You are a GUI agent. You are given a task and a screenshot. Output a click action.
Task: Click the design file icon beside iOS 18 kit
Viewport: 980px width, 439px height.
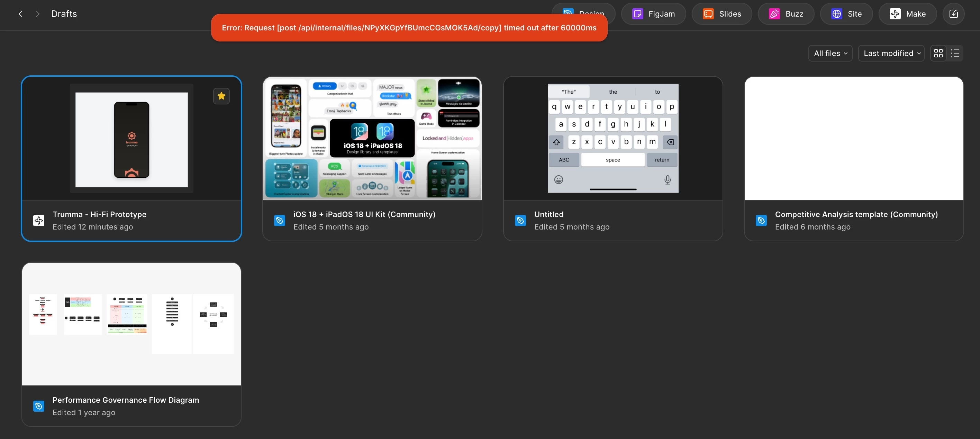click(280, 221)
